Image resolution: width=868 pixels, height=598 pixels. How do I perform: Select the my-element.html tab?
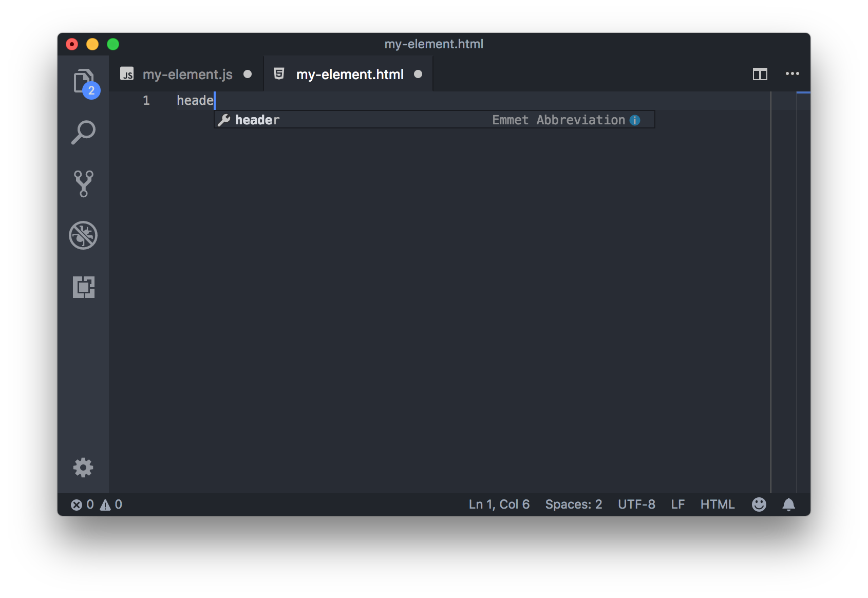[349, 73]
